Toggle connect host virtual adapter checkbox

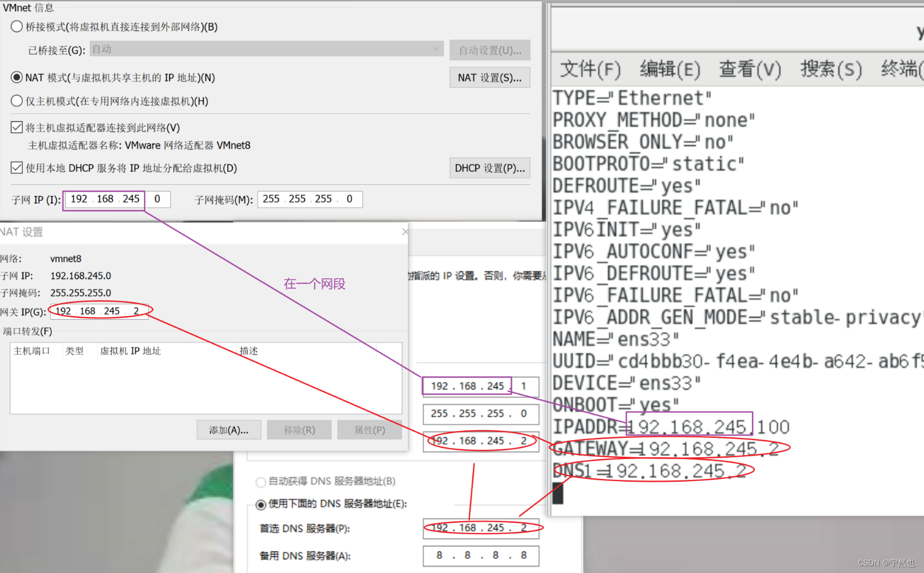[x=17, y=127]
